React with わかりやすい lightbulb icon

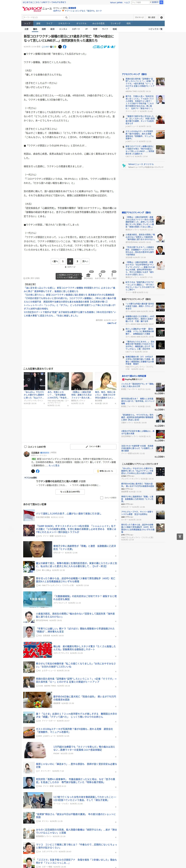[100, 275]
